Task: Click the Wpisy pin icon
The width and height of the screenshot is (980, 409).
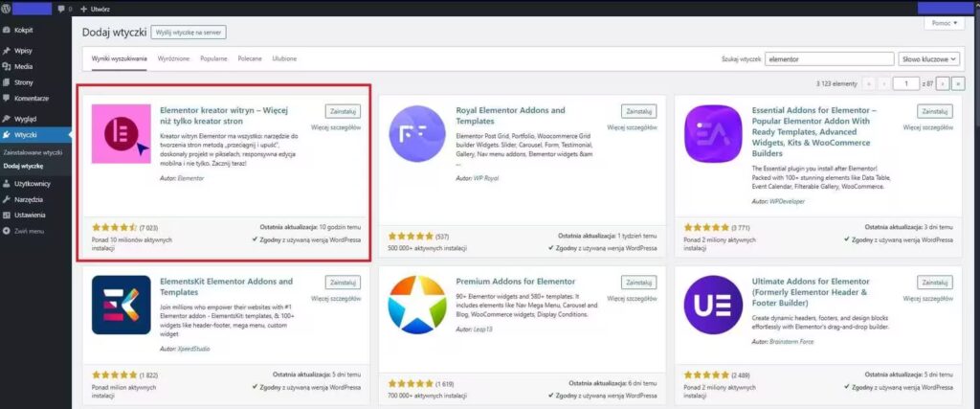Action: coord(7,51)
